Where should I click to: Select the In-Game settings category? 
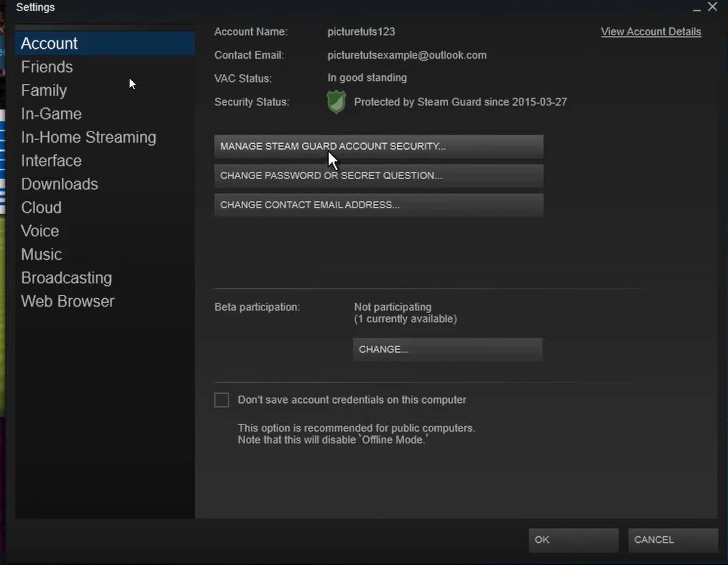[51, 113]
